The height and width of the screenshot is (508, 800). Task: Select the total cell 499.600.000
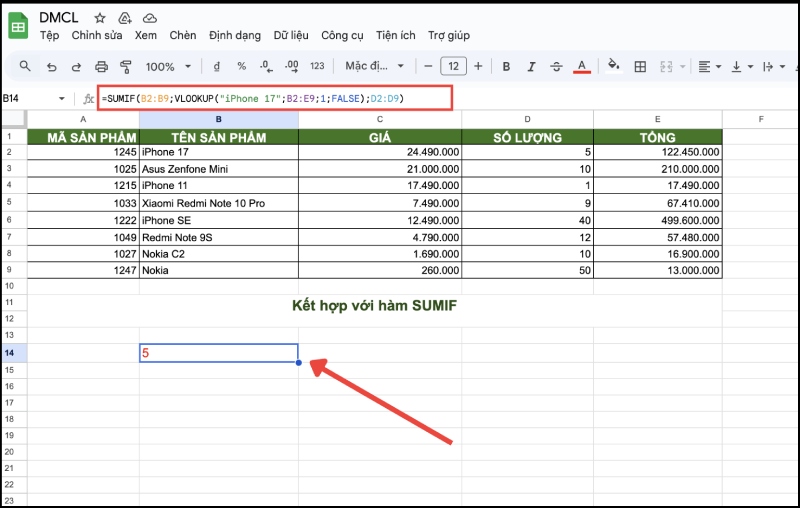click(x=658, y=220)
